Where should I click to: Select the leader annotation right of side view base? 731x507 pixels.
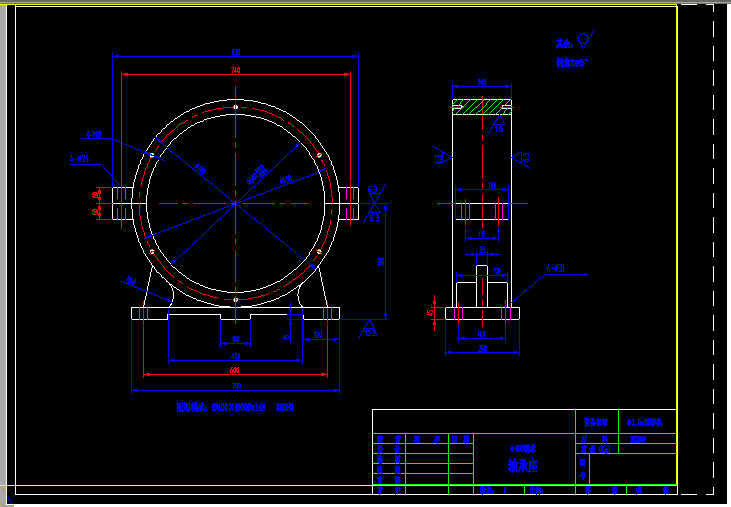(556, 268)
